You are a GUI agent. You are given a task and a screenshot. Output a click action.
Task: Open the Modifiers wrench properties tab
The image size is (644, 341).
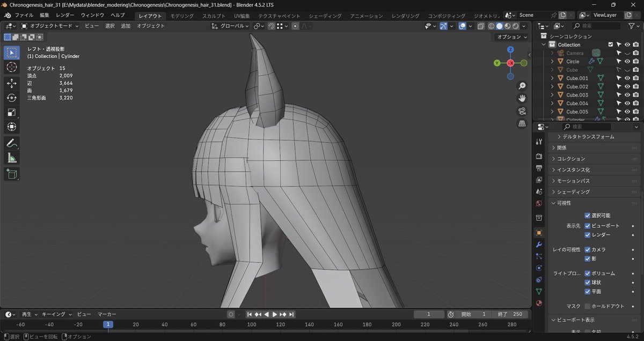point(539,244)
